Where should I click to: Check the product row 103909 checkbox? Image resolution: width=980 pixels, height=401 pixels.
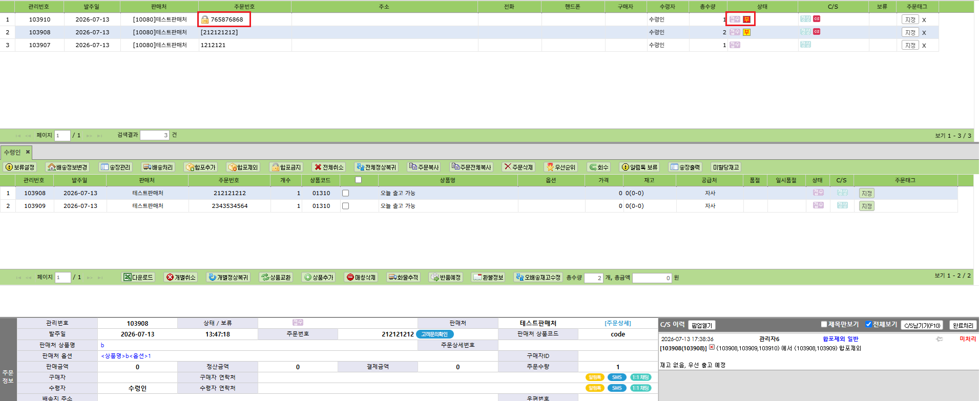point(345,206)
